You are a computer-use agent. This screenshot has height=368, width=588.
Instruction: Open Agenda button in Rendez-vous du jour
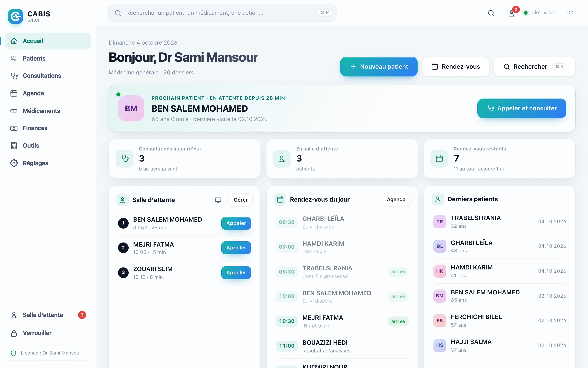click(x=396, y=200)
